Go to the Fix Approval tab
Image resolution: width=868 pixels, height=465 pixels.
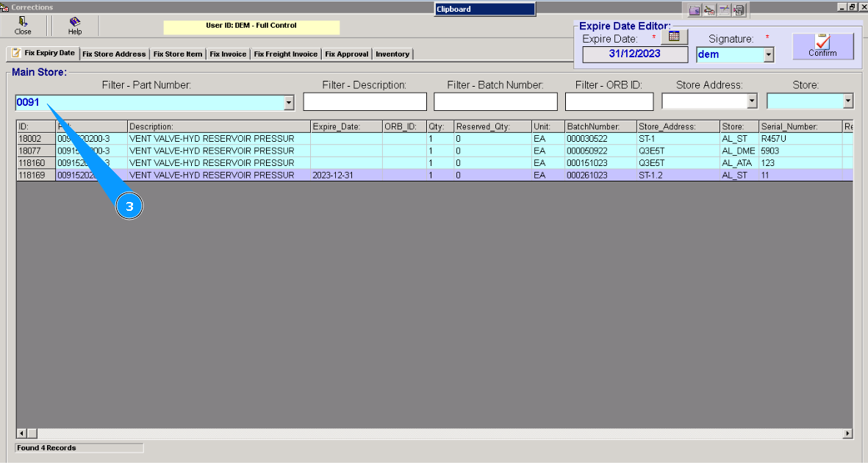(x=346, y=54)
